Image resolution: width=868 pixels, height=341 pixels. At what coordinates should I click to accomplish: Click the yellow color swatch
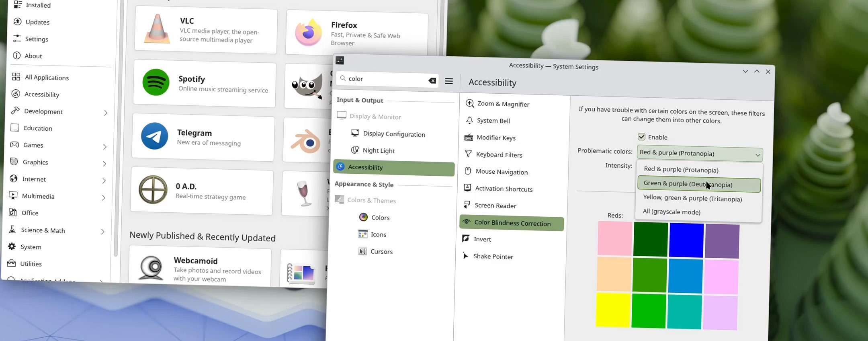click(613, 310)
